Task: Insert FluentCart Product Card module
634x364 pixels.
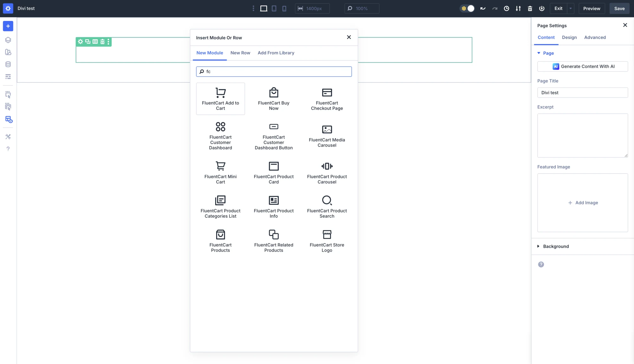Action: (274, 173)
